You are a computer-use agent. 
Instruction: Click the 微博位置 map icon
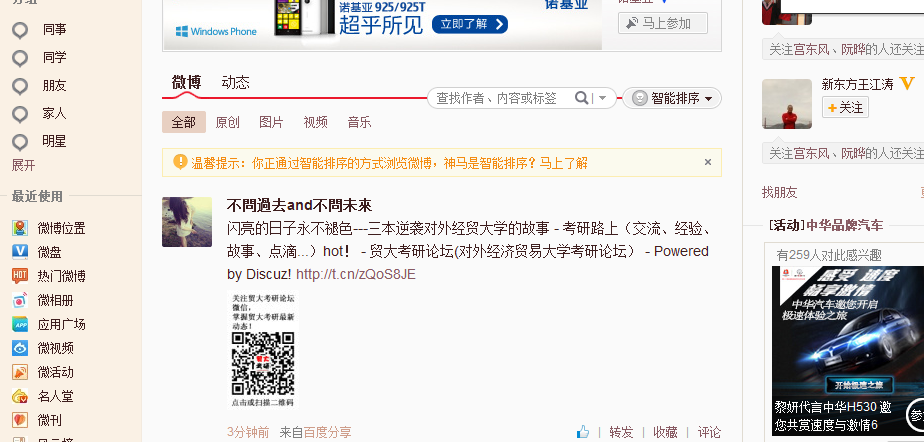[x=20, y=228]
